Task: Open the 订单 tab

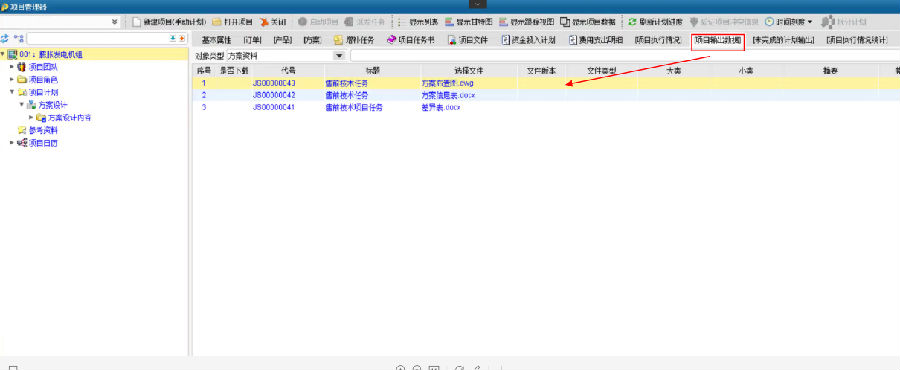Action: pos(253,41)
